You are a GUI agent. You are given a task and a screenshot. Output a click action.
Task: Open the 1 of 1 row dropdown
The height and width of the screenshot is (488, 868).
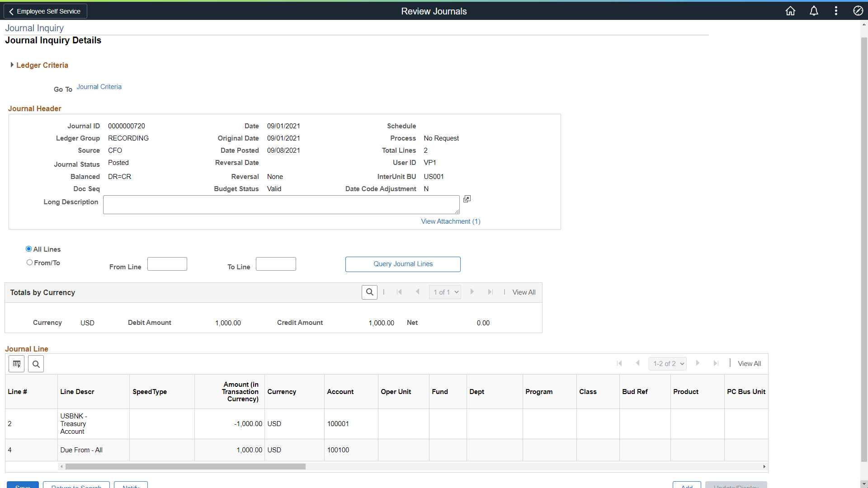[x=445, y=292]
